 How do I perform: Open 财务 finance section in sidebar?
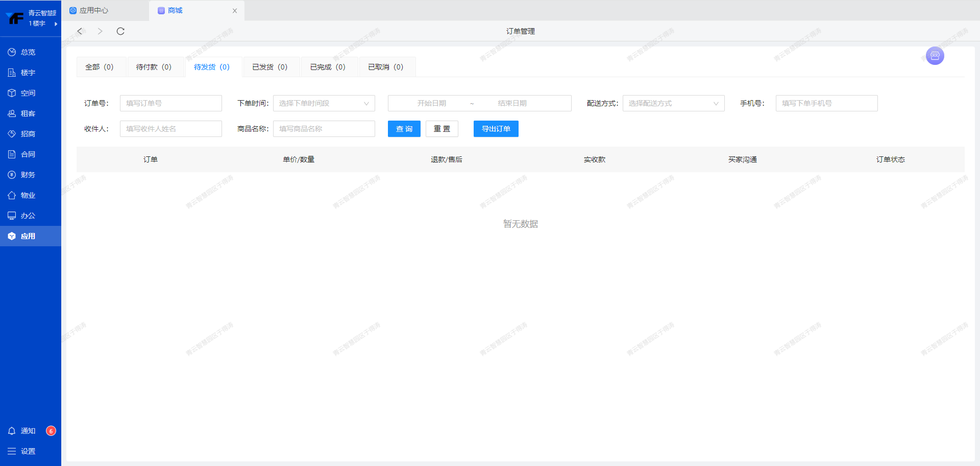(28, 175)
